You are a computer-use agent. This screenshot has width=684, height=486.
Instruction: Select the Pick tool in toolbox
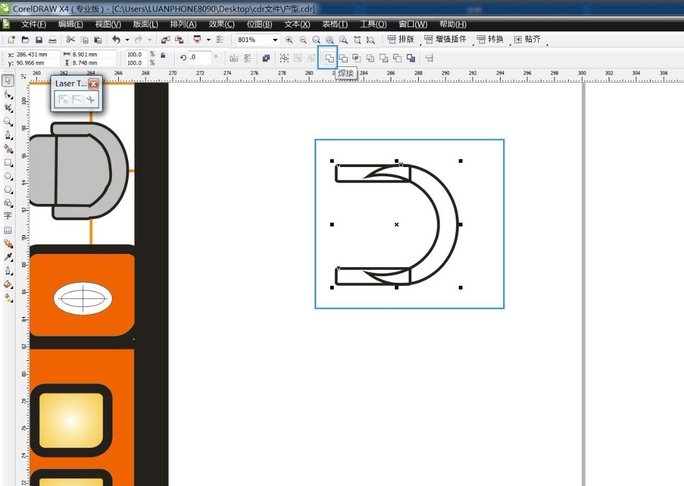7,79
